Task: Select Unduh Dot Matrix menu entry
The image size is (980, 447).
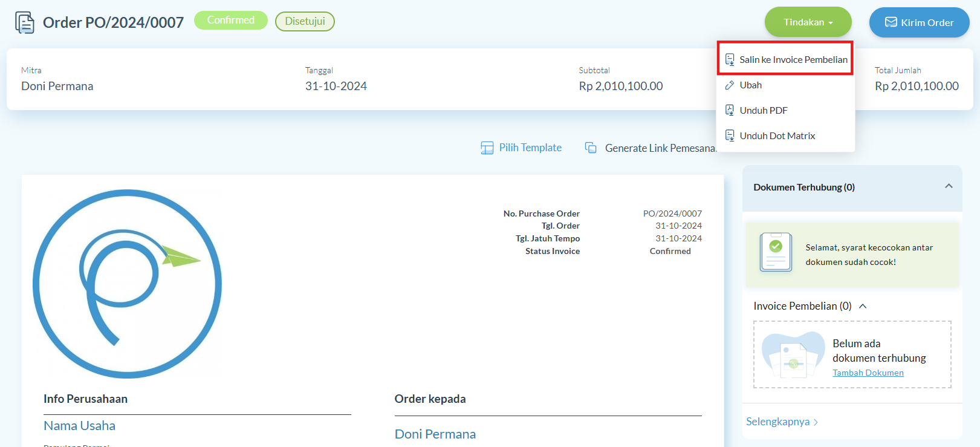Action: coord(785,136)
